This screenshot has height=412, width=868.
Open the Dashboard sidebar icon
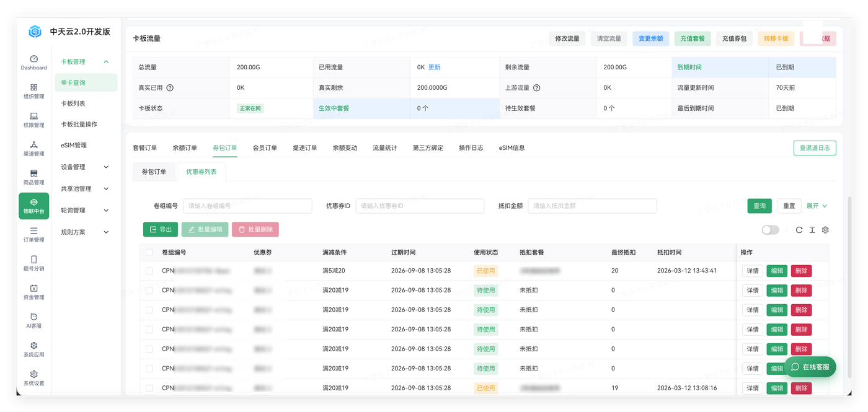33,63
